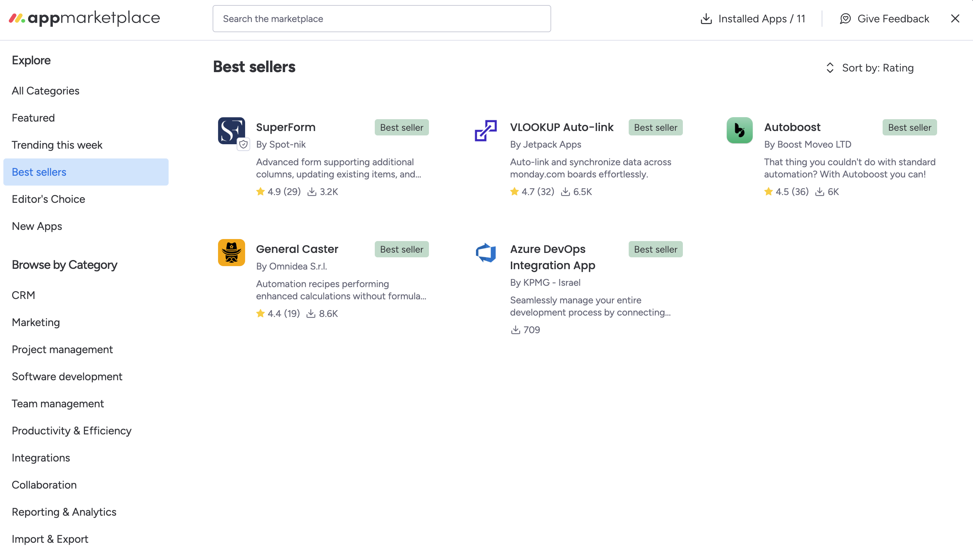The height and width of the screenshot is (560, 973).
Task: Click the Installed Apps download icon
Action: pyautogui.click(x=706, y=19)
